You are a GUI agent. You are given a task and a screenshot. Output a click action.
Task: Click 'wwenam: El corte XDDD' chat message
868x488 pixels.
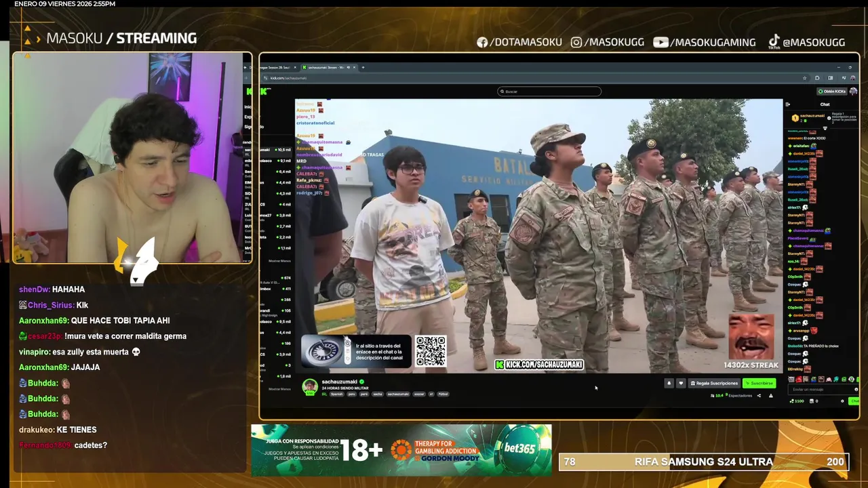point(806,138)
